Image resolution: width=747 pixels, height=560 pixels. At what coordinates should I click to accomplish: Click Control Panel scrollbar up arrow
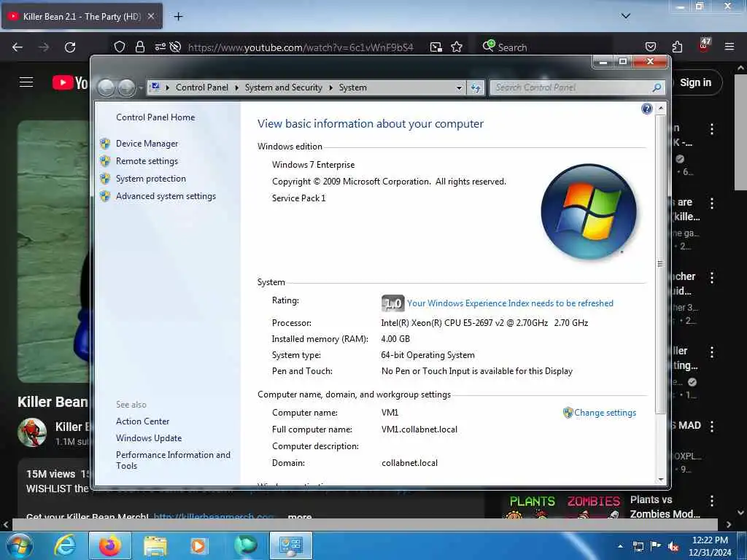(x=660, y=109)
